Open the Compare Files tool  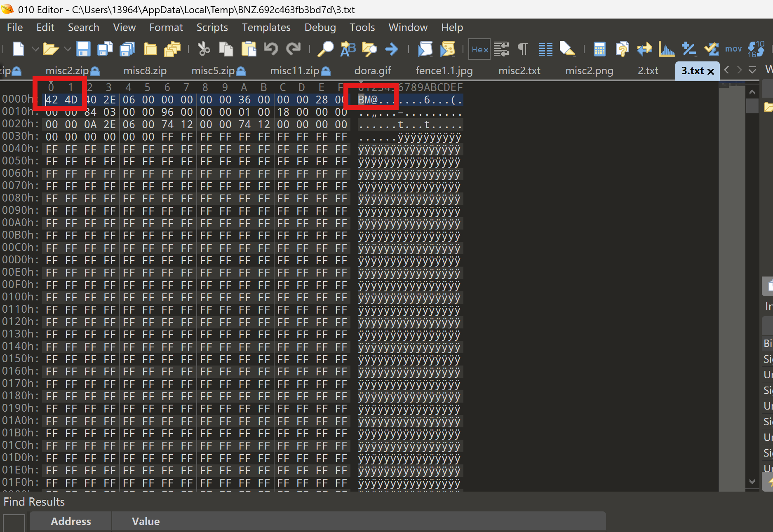pyautogui.click(x=622, y=49)
